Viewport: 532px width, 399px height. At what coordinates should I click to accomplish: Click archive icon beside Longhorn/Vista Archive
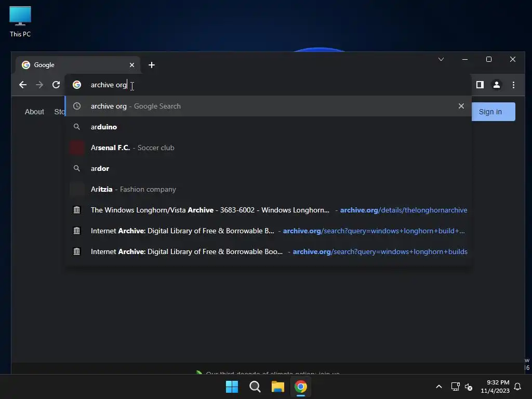(77, 210)
